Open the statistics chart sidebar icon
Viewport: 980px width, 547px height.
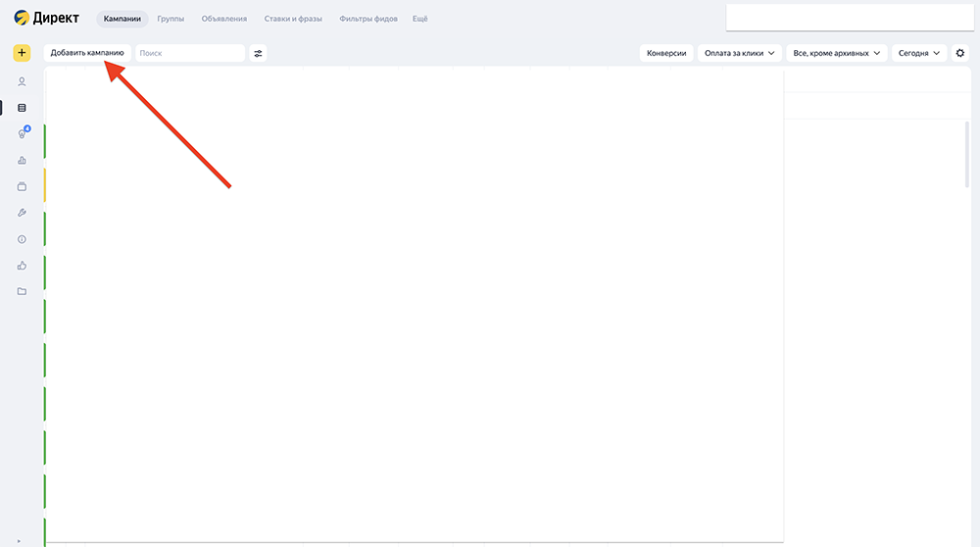[x=22, y=160]
